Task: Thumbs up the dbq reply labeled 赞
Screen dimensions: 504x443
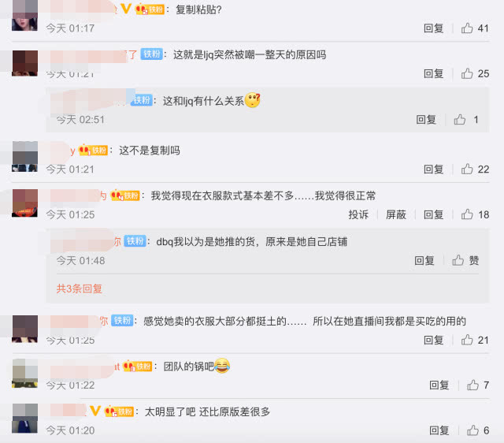Action: (x=465, y=260)
